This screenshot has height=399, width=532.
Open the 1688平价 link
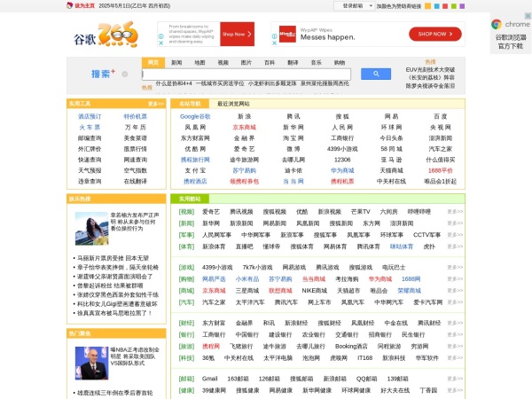click(441, 170)
